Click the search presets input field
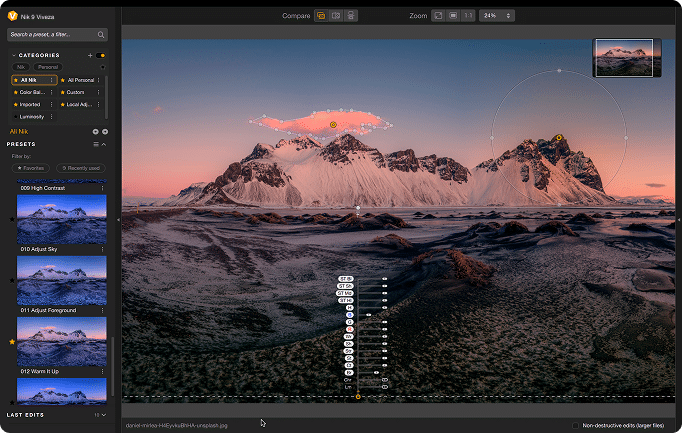Screen dimensions: 682x433 pyautogui.click(x=52, y=34)
